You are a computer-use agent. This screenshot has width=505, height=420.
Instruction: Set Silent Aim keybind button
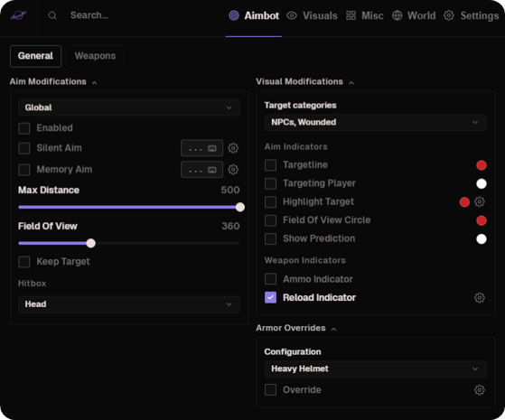click(202, 148)
